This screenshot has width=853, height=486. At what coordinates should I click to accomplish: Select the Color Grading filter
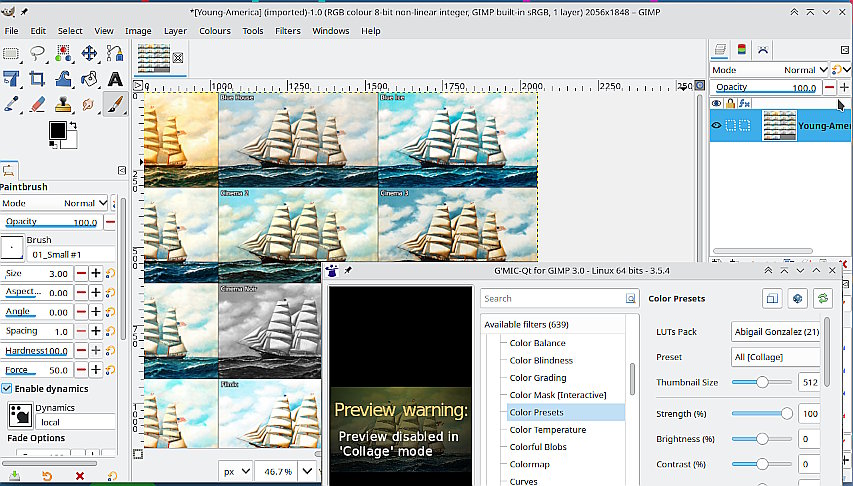pos(537,378)
